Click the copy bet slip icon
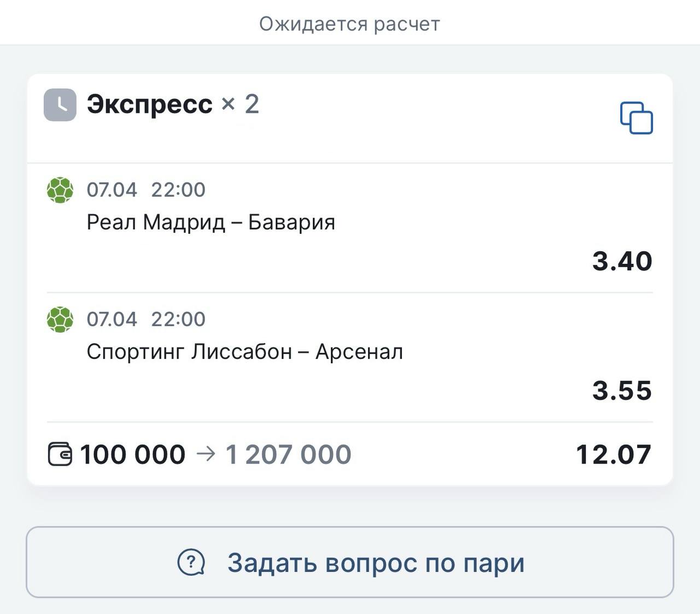 [x=636, y=118]
